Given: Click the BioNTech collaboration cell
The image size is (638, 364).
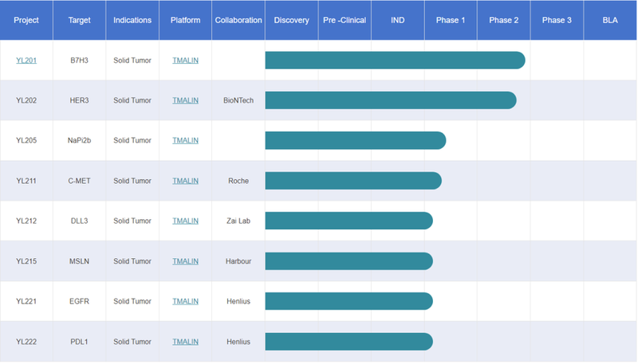Looking at the screenshot, I should click(x=238, y=100).
